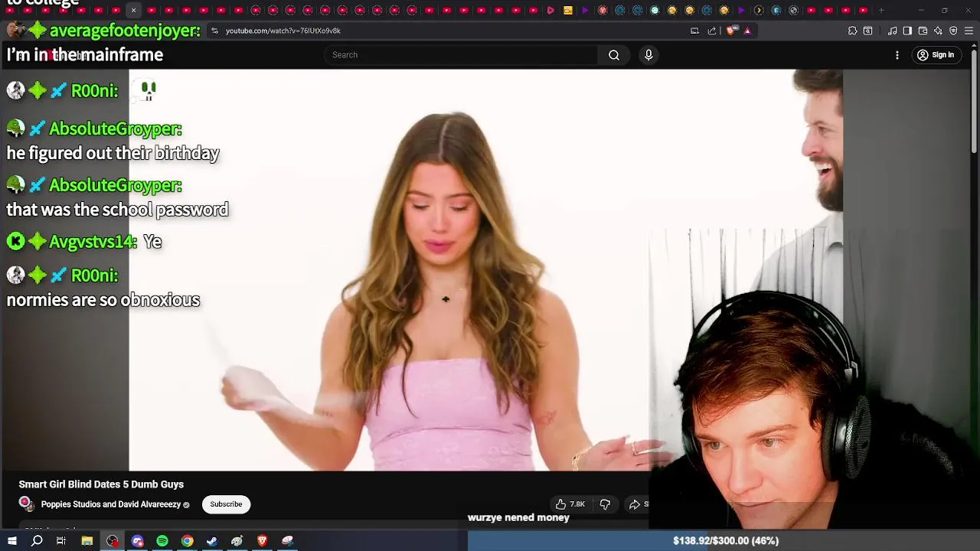980x551 pixels.
Task: Switch to OBS Studio on the taskbar
Action: 113,541
